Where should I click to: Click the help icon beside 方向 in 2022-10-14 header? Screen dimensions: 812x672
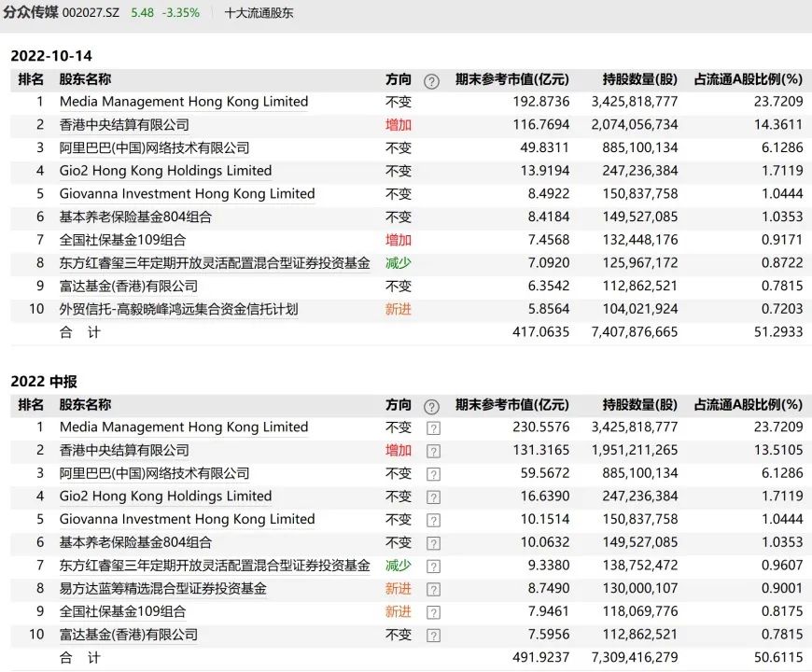[431, 81]
